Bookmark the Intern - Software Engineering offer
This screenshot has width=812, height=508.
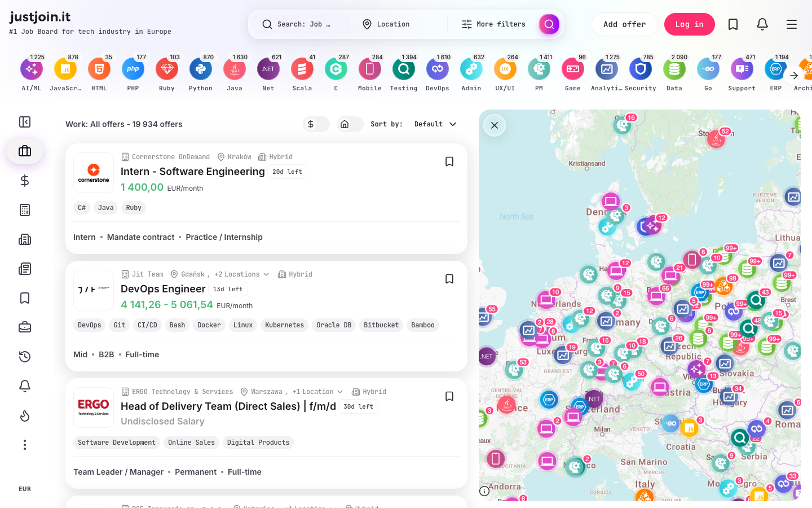point(449,161)
